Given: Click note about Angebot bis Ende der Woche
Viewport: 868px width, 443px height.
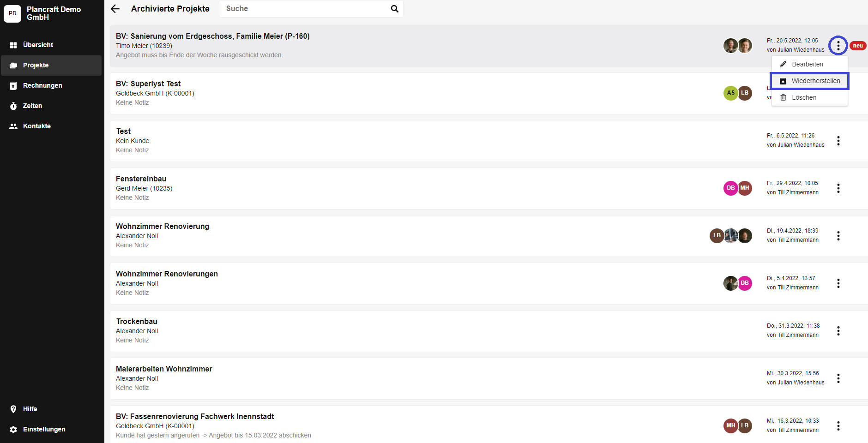Looking at the screenshot, I should pos(199,55).
